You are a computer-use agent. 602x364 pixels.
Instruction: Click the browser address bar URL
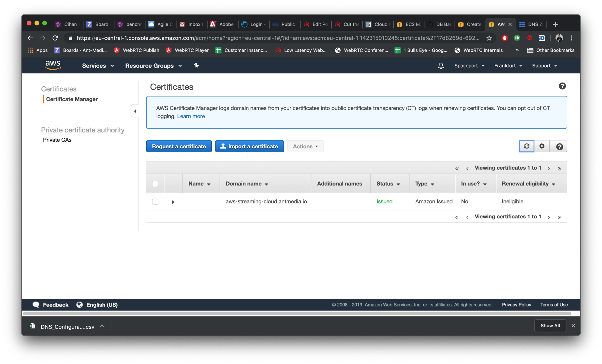tap(277, 38)
